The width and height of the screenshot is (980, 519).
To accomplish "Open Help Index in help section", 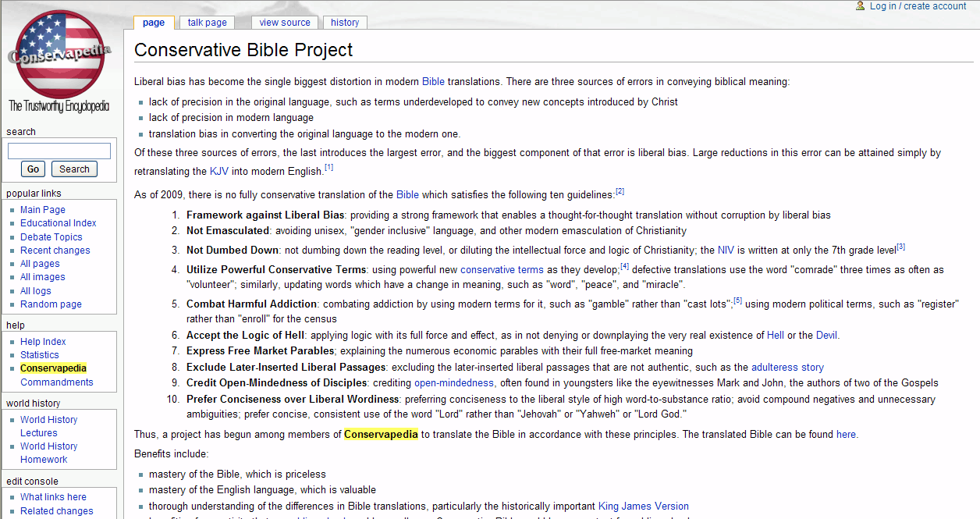I will point(43,342).
